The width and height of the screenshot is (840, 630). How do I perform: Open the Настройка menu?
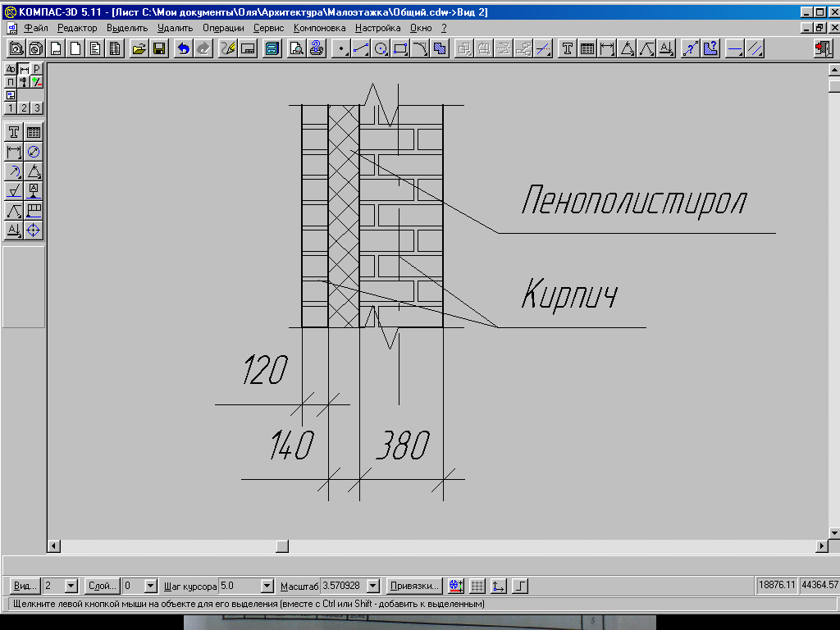point(377,28)
